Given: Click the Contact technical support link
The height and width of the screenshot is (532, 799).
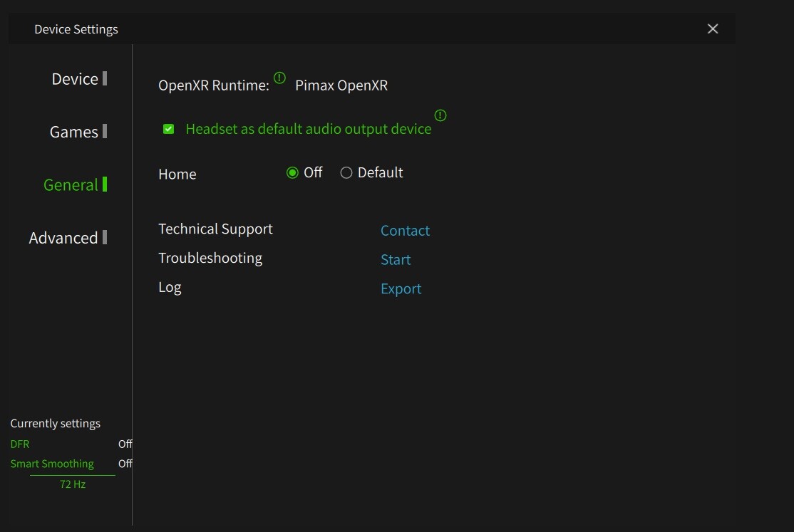Looking at the screenshot, I should pos(405,231).
